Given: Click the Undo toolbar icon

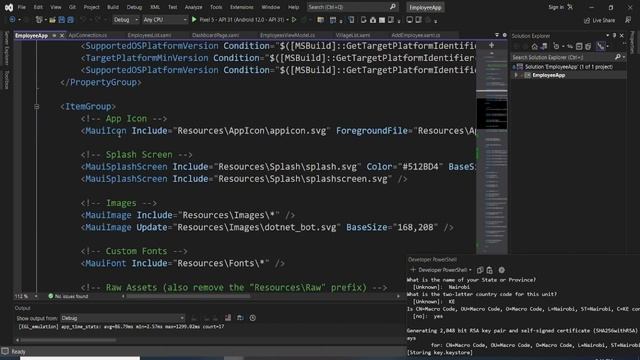Looking at the screenshot, I should pyautogui.click(x=83, y=20).
